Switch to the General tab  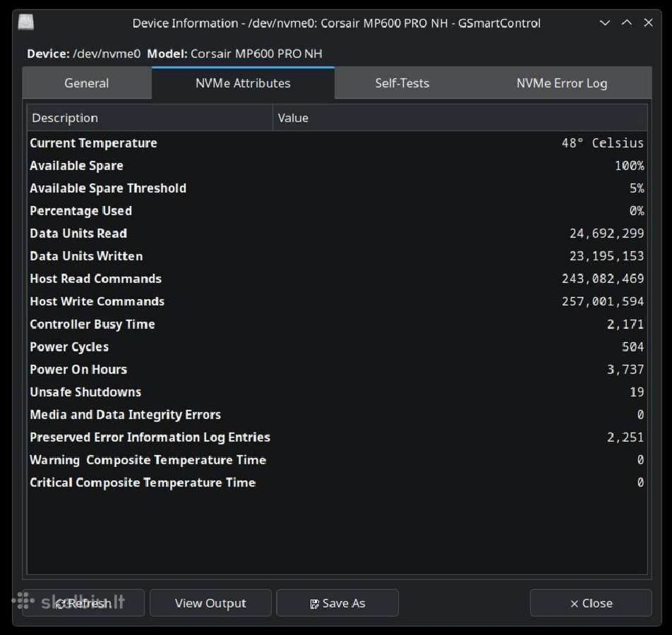[x=87, y=83]
